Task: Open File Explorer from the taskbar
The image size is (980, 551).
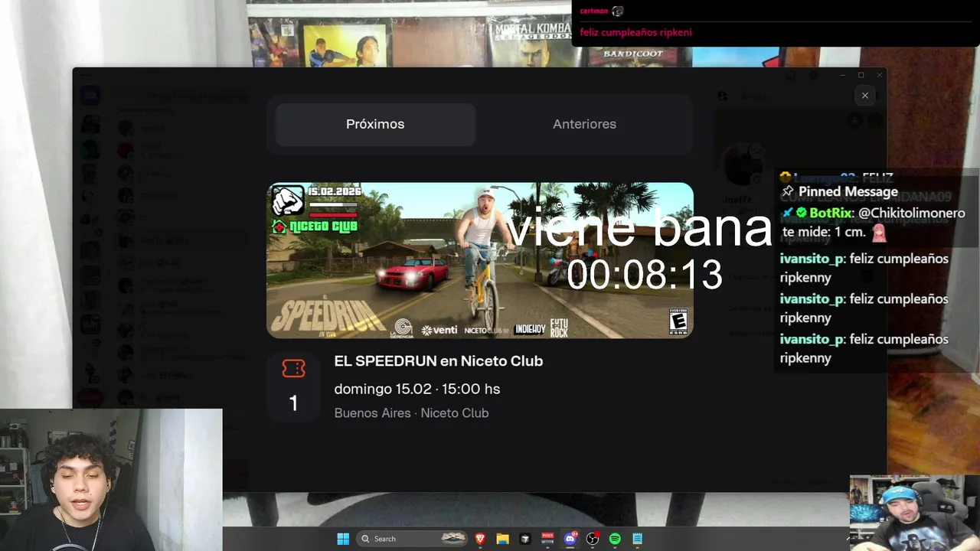Action: coord(502,539)
